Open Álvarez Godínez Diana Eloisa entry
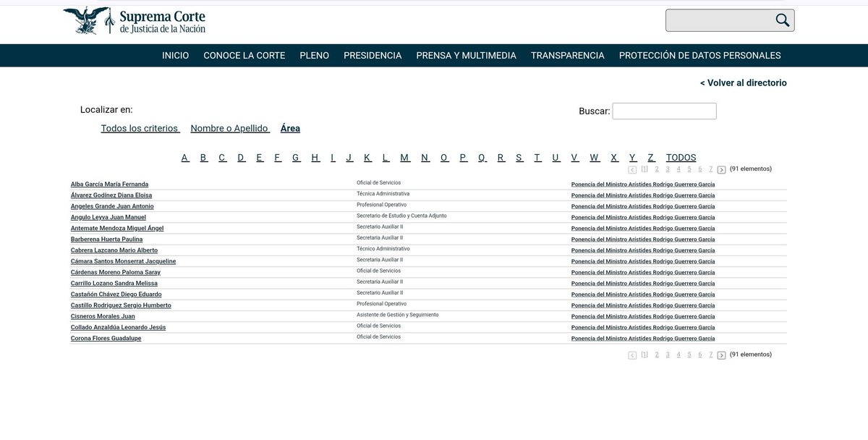Image resolution: width=868 pixels, height=440 pixels. click(x=111, y=195)
